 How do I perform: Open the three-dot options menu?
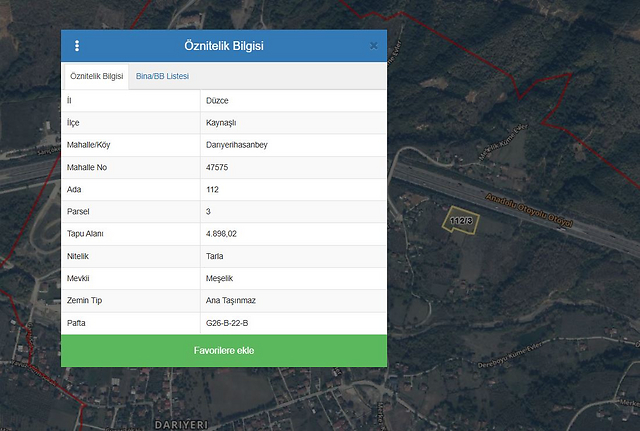77,46
